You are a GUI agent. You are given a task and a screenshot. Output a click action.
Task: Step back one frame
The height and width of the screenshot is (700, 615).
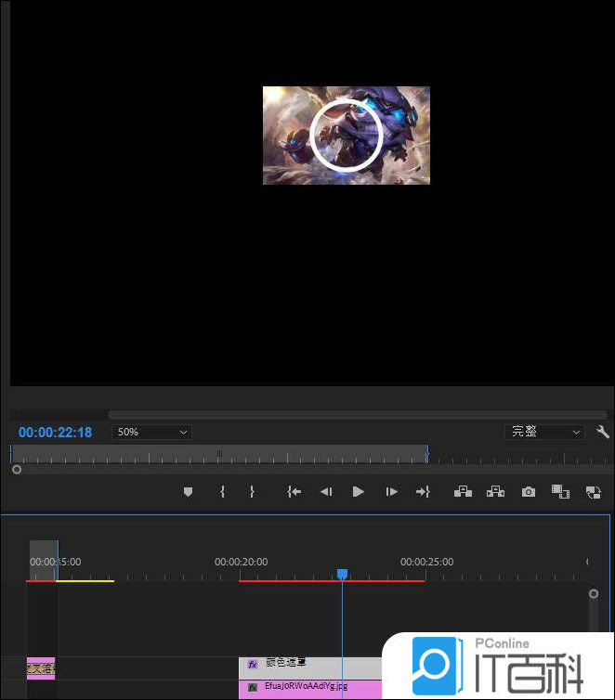tap(326, 492)
